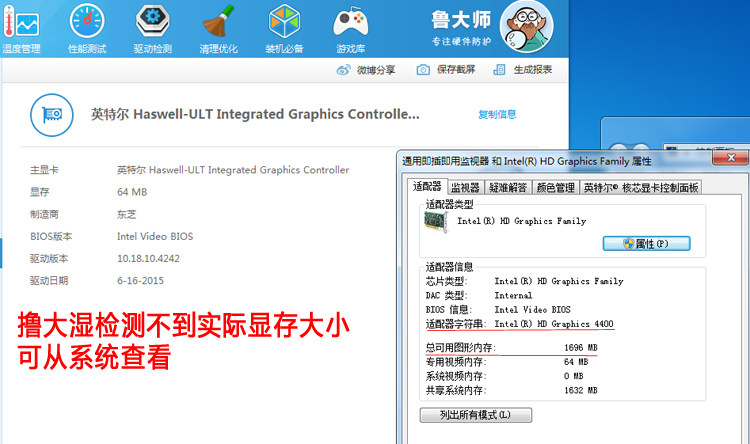
Task: Click the 主显卡 label
Action: click(x=44, y=170)
